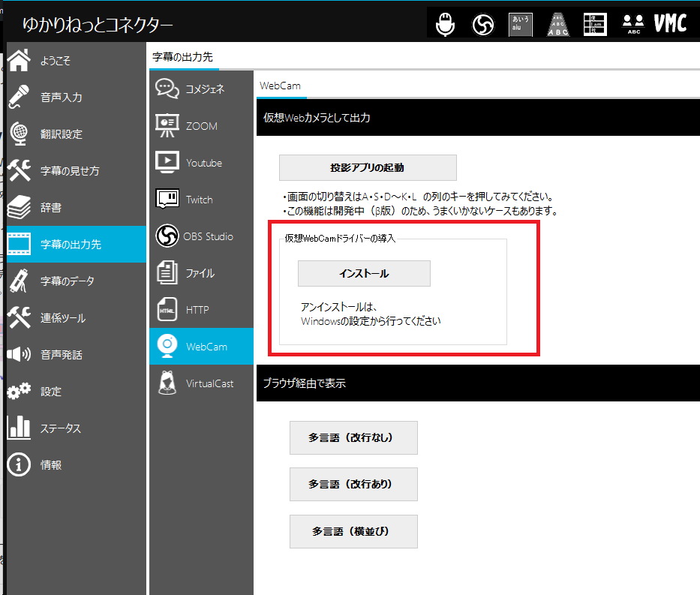Click the microphone icon in the top toolbar
Image resolution: width=700 pixels, height=595 pixels.
point(445,24)
